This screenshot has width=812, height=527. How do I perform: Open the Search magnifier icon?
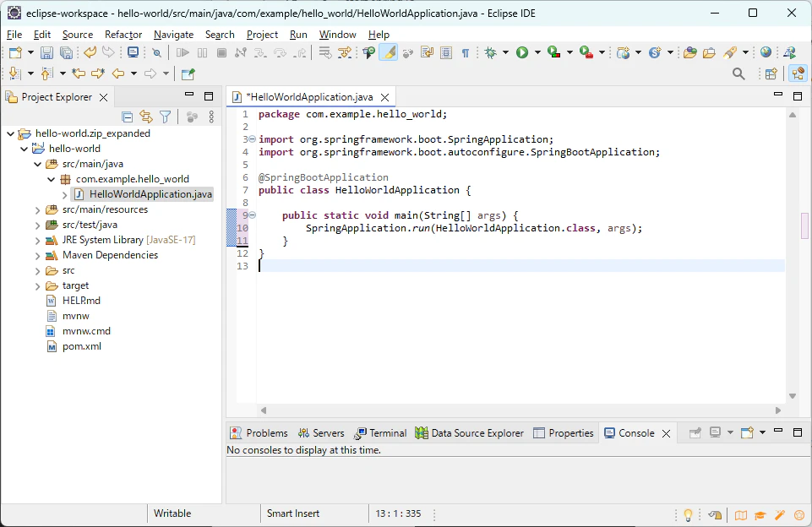click(x=738, y=74)
